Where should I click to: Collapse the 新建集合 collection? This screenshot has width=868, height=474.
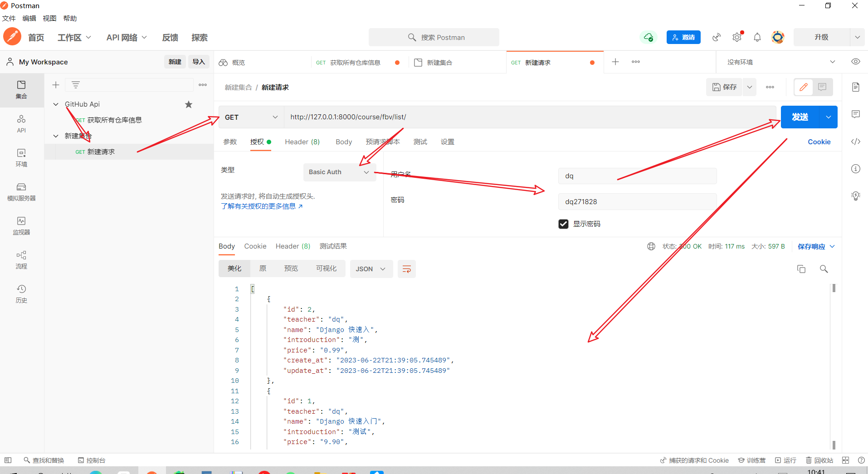(x=56, y=136)
